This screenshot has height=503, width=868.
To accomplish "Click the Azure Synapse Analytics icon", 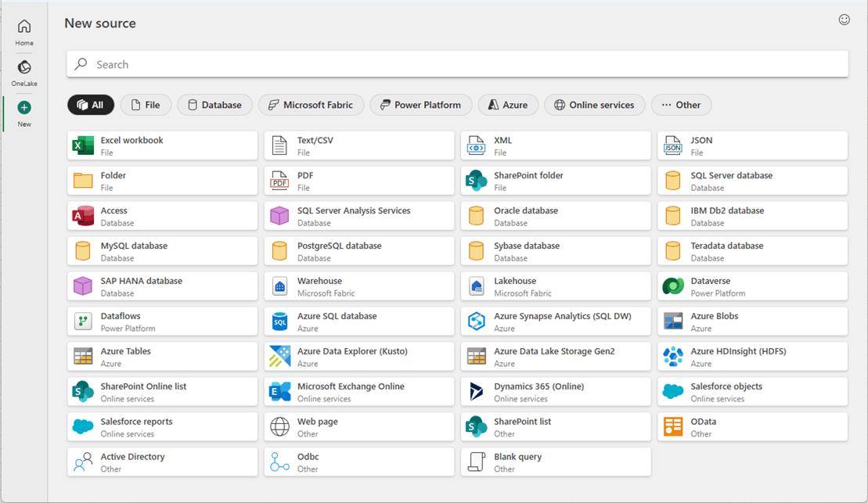I will point(476,321).
